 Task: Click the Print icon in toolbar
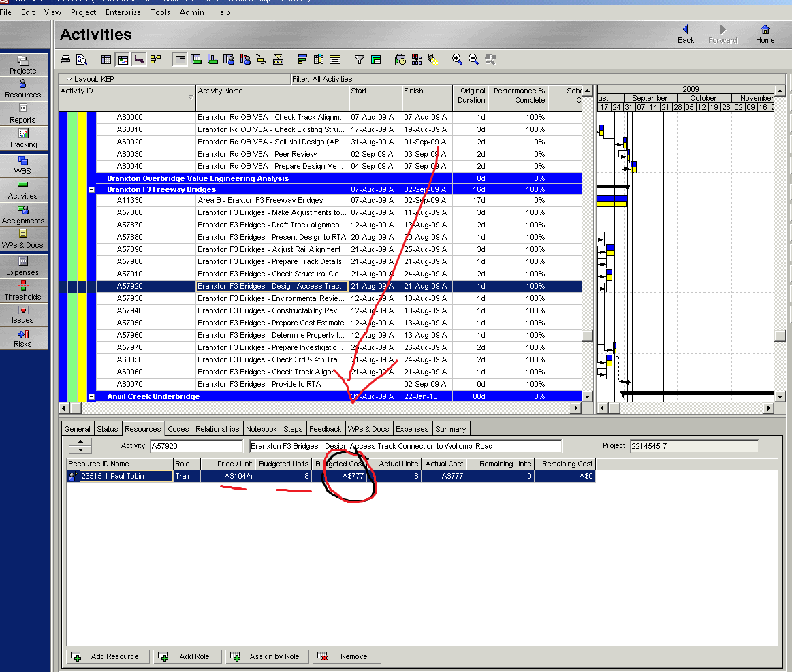pos(65,60)
